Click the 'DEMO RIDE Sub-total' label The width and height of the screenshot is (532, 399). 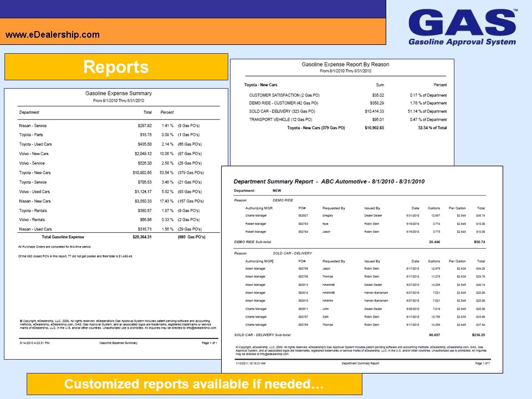point(253,242)
